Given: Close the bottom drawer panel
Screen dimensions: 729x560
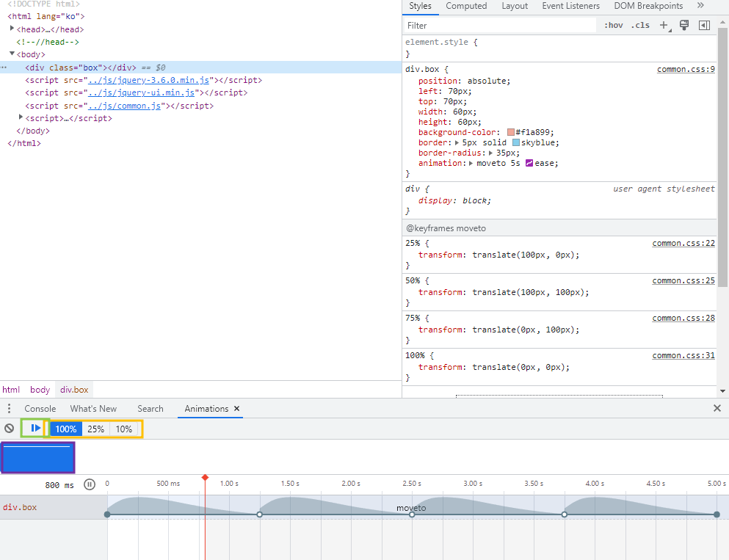Looking at the screenshot, I should coord(717,408).
